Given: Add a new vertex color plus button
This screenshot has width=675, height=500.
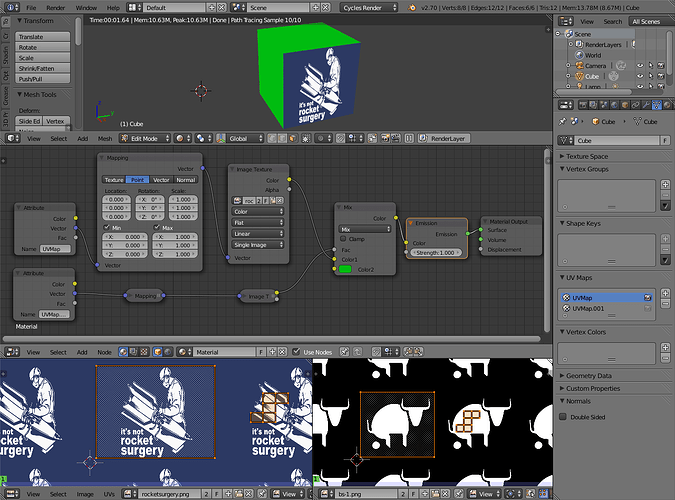Looking at the screenshot, I should (666, 347).
